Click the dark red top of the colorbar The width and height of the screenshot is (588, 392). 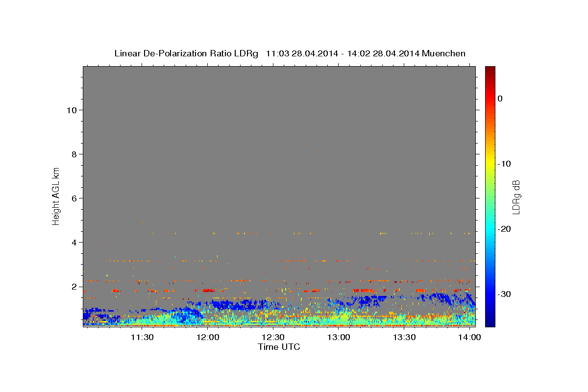click(x=490, y=70)
